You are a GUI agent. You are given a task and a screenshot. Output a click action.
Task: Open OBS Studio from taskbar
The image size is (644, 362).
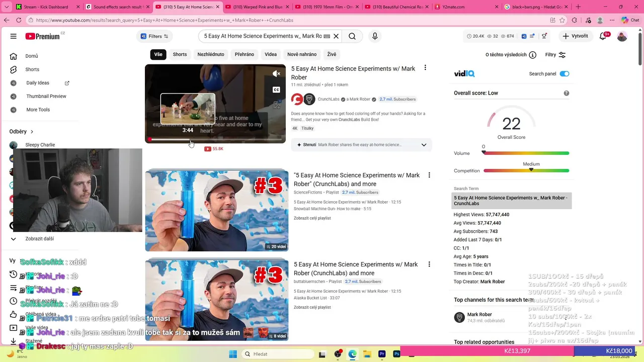coord(338,354)
